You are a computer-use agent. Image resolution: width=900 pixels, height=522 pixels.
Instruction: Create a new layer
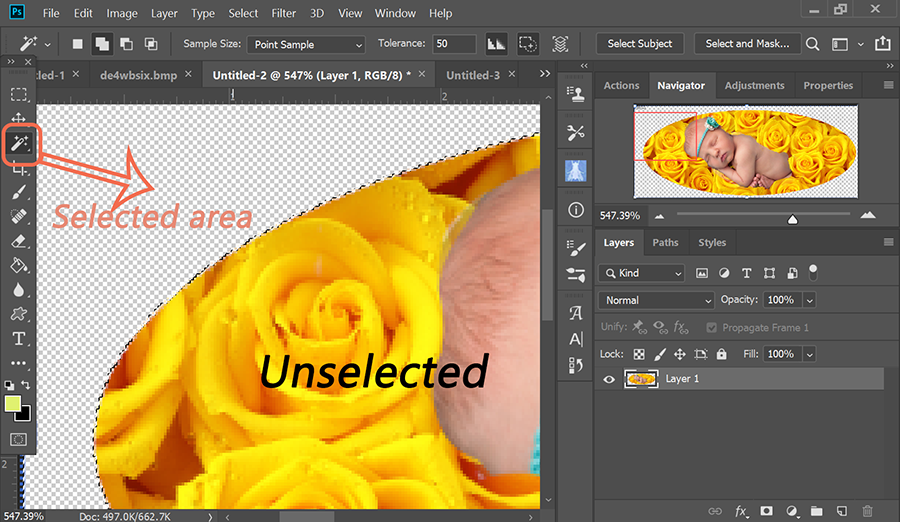tap(841, 511)
